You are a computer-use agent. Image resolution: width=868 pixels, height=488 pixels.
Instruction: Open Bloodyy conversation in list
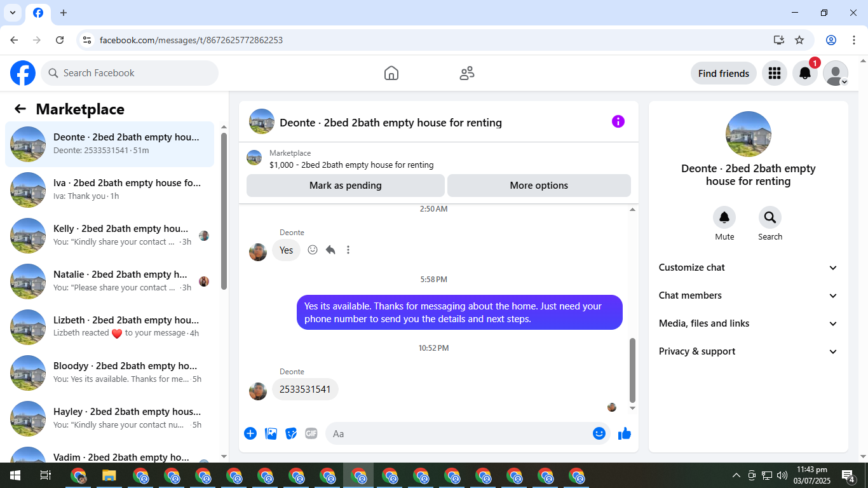pyautogui.click(x=110, y=373)
